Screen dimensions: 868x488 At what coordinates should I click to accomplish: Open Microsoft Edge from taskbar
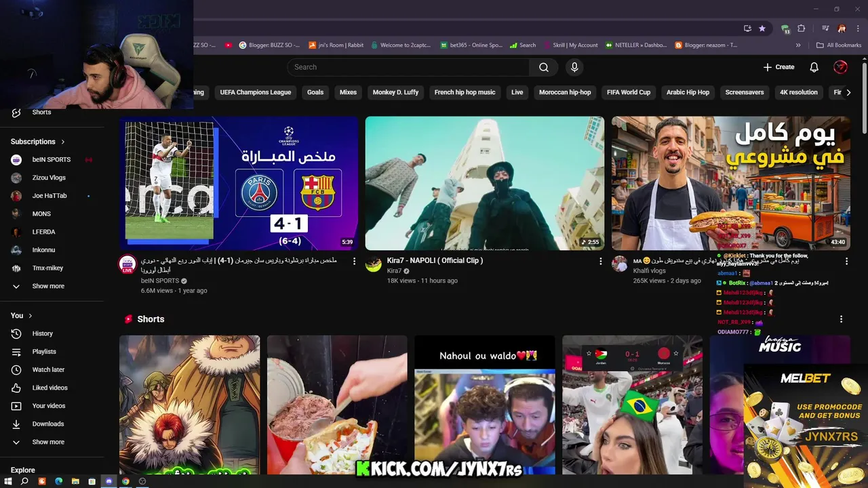point(58,481)
